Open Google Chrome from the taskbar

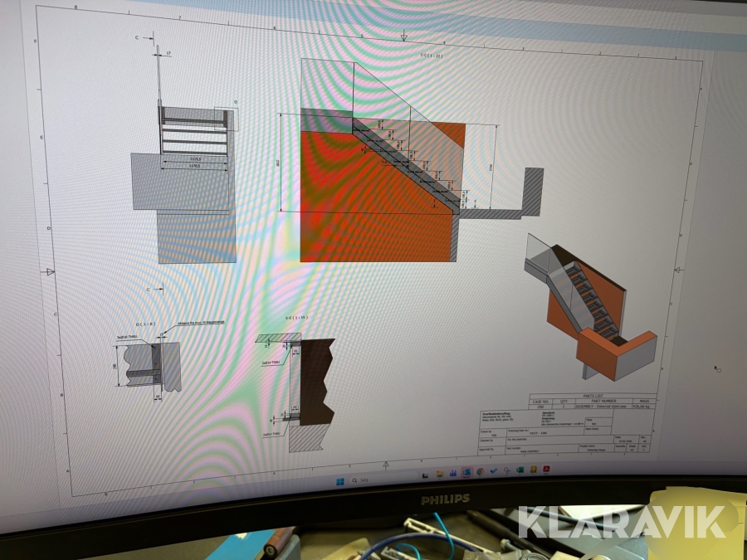tap(481, 471)
